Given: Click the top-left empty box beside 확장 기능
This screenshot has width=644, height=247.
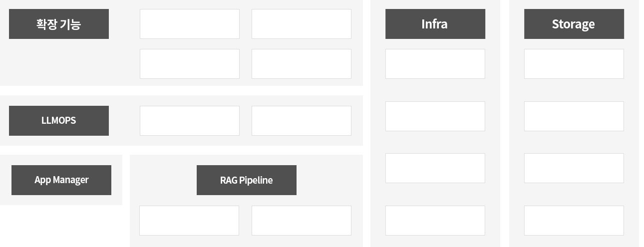Looking at the screenshot, I should tap(190, 24).
